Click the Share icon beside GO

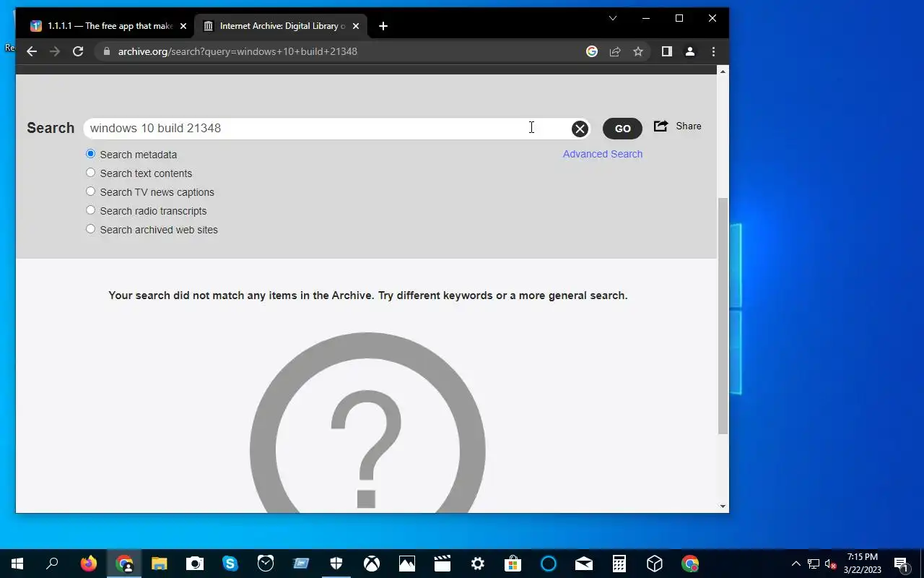pos(661,126)
